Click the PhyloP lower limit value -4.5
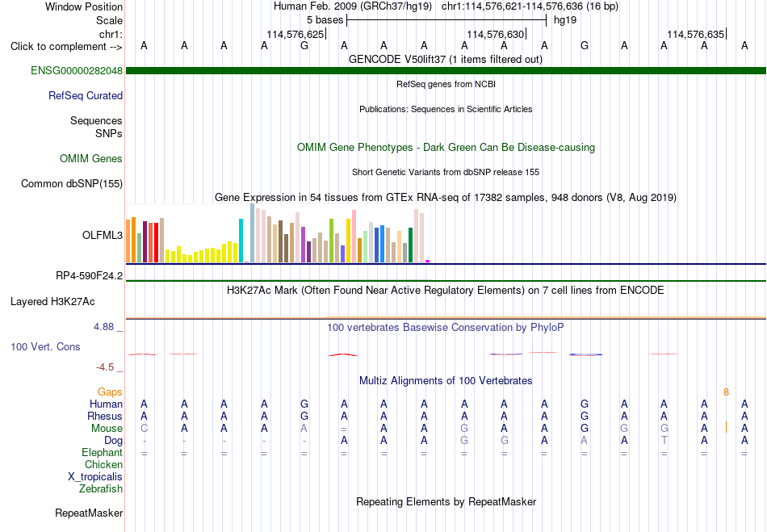This screenshot has height=532, width=767. (x=105, y=367)
